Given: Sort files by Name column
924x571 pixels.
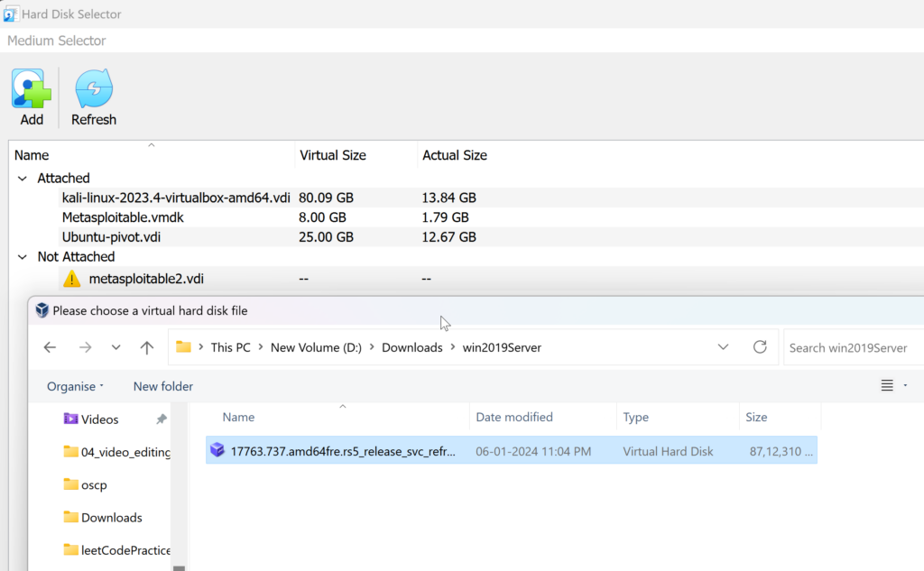Looking at the screenshot, I should coord(238,418).
